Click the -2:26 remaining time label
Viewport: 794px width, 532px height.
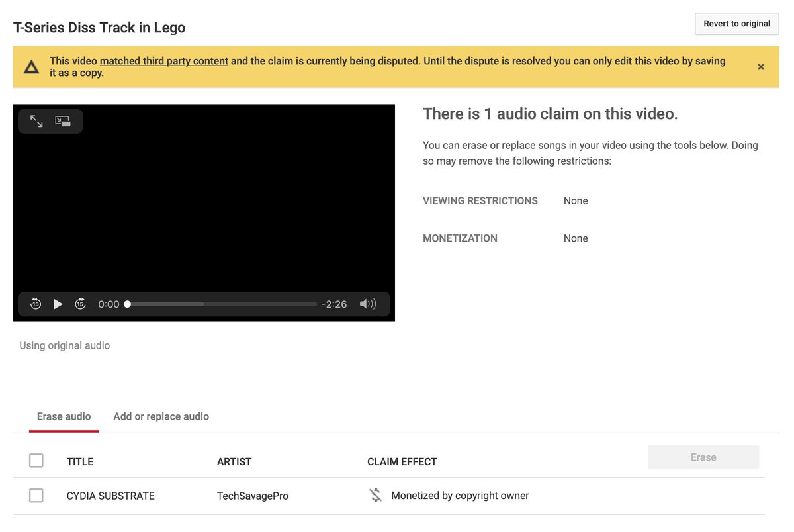[x=334, y=304]
